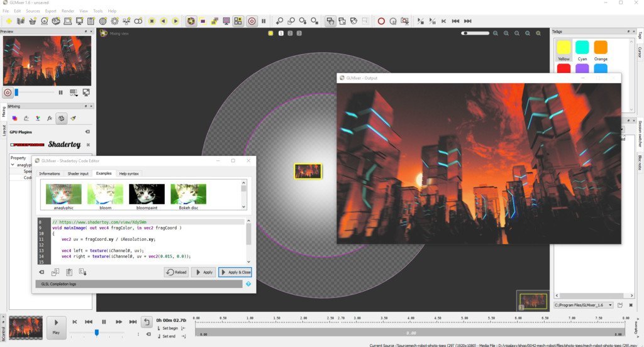
Task: Click the Play button in control panel
Action: pos(56,327)
